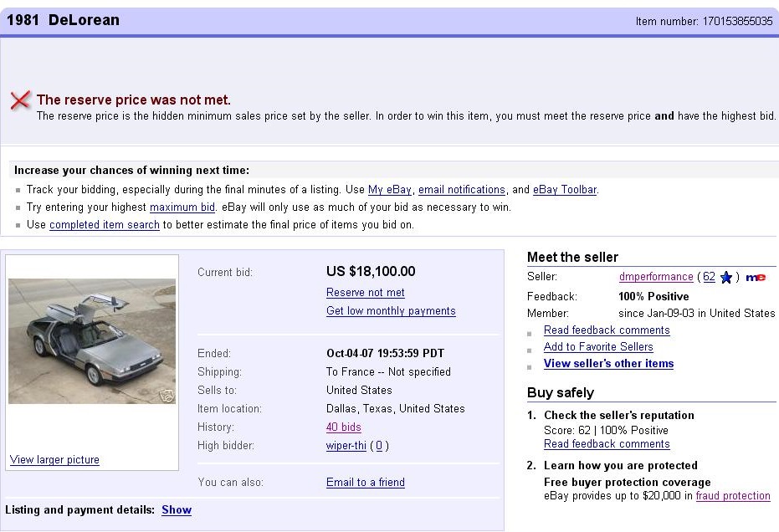Screen dimensions: 779x532
Task: Click 'Increase your chances of winning next time:' heading
Action: [131, 171]
